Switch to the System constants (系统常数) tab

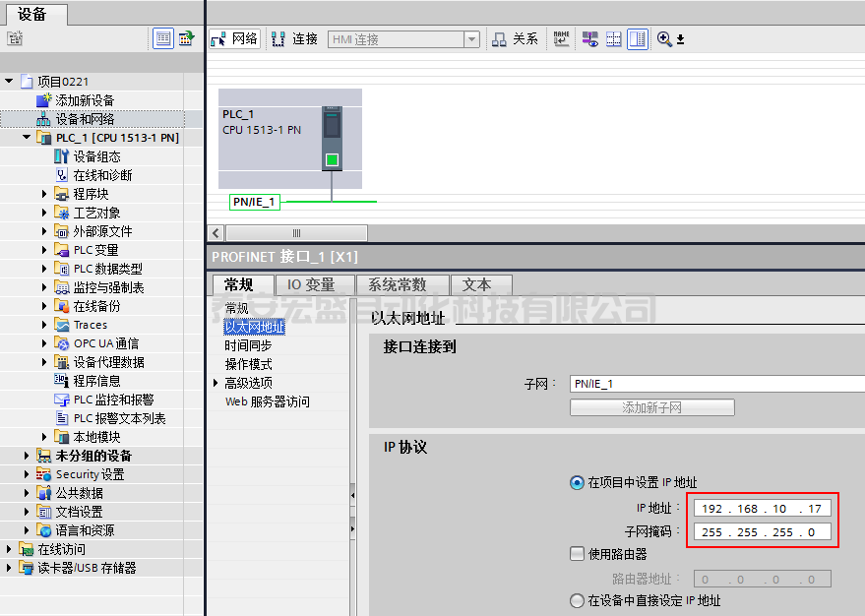(x=398, y=284)
